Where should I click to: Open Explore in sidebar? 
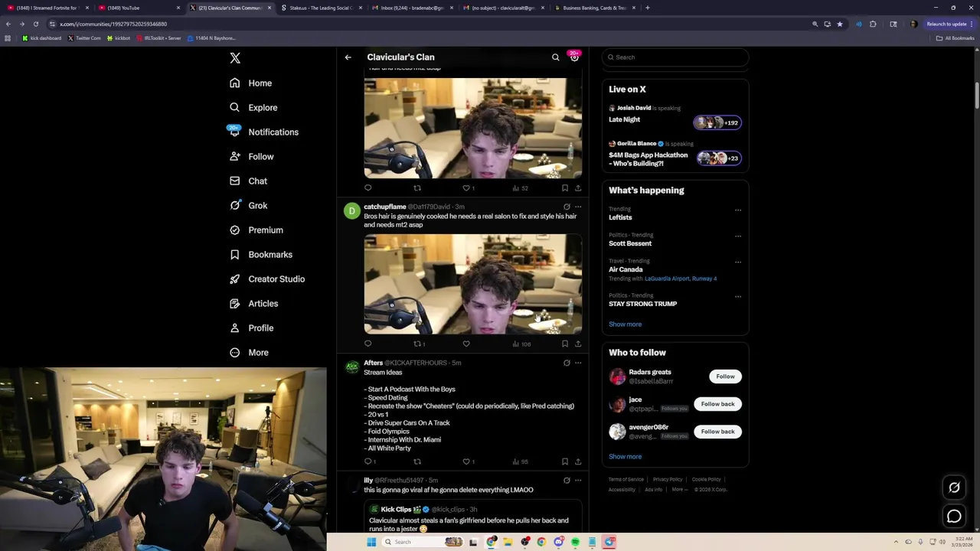[253, 107]
